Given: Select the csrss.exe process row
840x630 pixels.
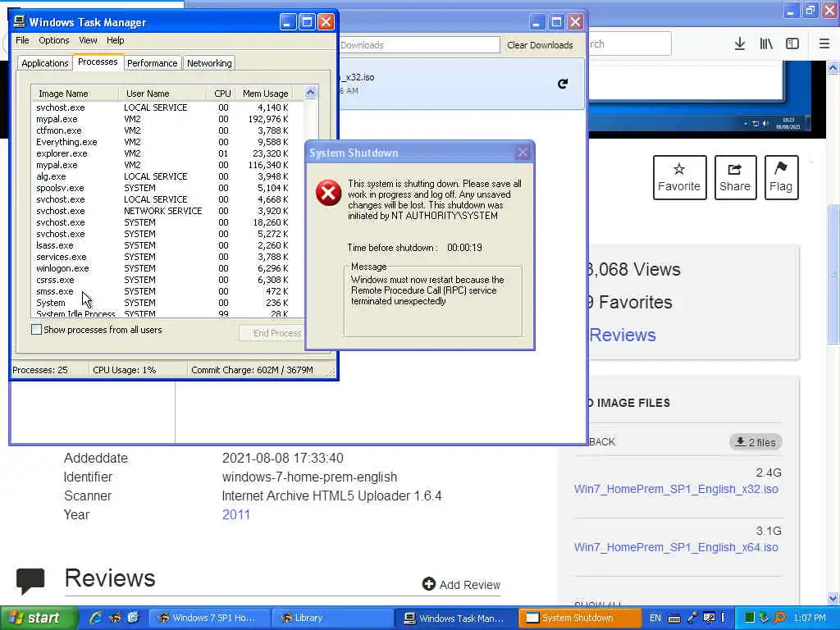Looking at the screenshot, I should click(167, 280).
